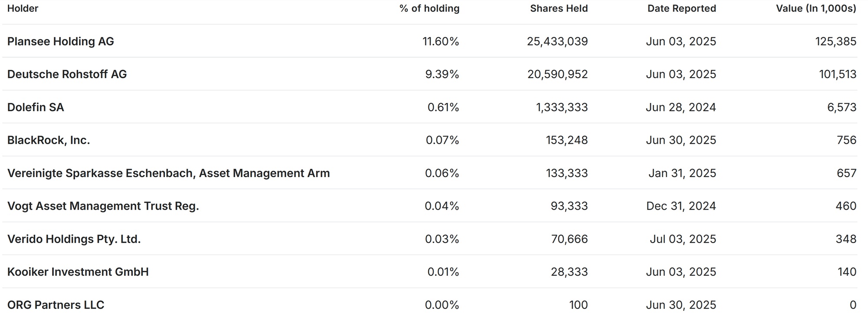The width and height of the screenshot is (868, 320).
Task: Click the Shares Held column header
Action: click(559, 8)
